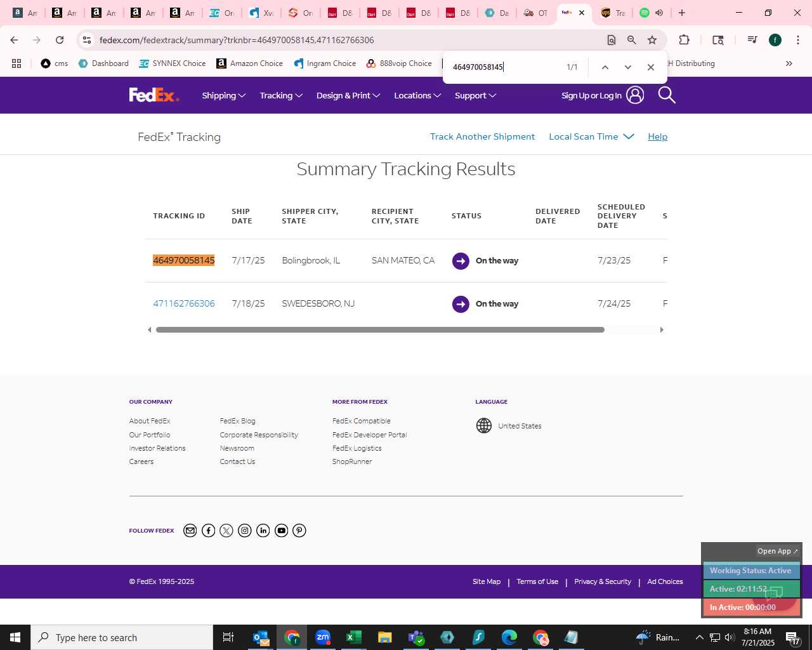Open the bookmarks apps grid icon

click(x=16, y=63)
